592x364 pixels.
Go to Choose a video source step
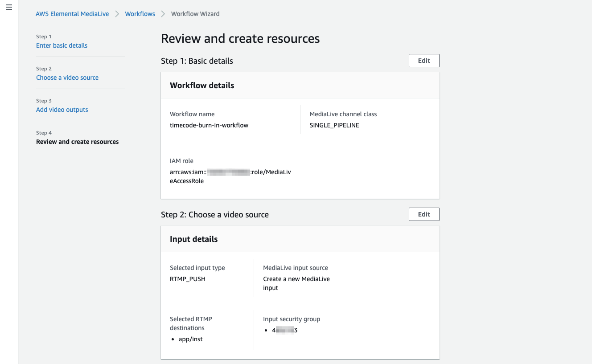pos(67,78)
